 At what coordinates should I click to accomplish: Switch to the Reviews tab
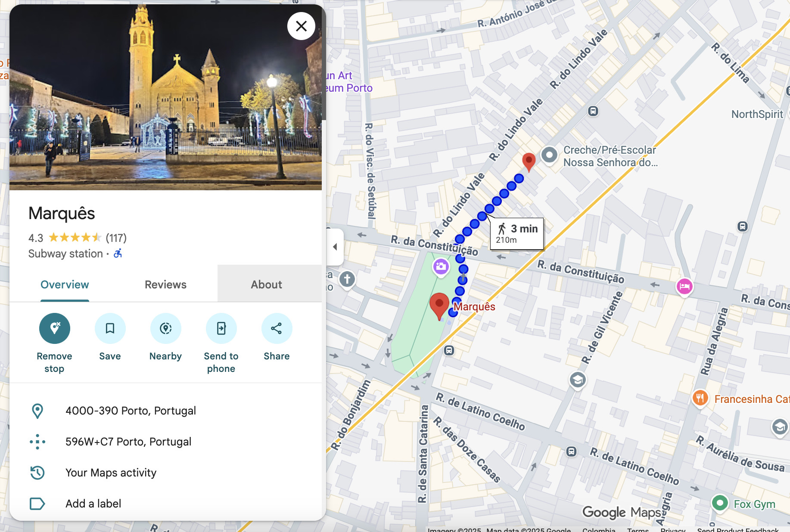[165, 285]
